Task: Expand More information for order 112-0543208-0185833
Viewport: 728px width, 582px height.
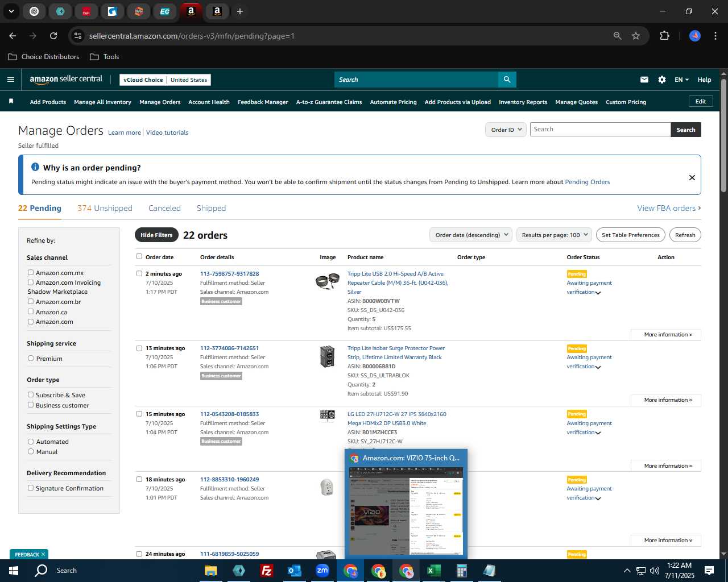Action: pos(666,466)
